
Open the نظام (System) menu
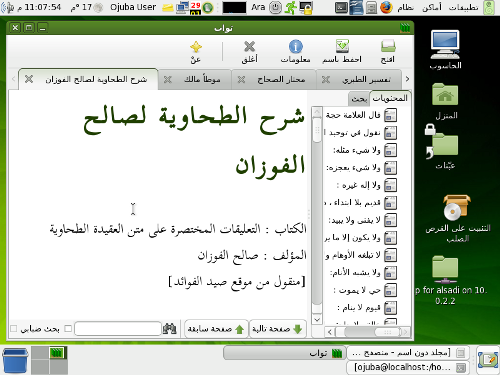pos(406,7)
